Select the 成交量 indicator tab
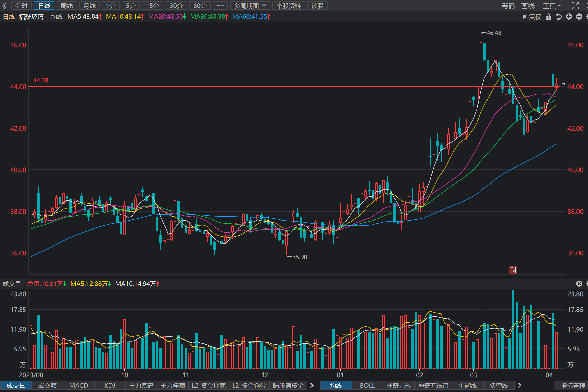The height and width of the screenshot is (392, 588). tap(16, 385)
